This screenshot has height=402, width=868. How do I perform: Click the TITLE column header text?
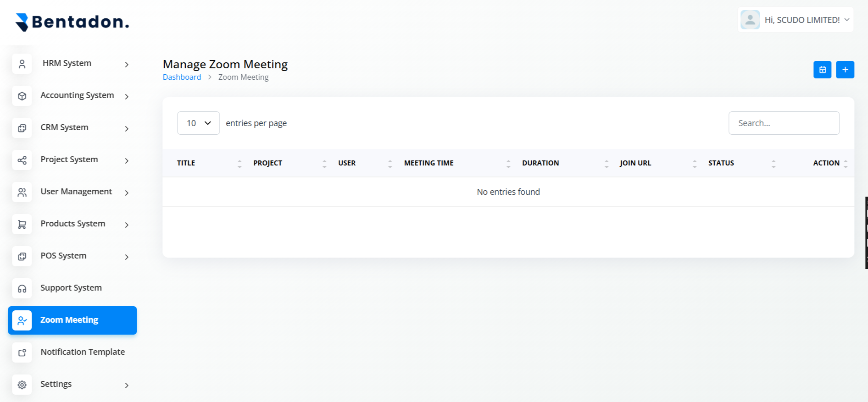click(186, 163)
